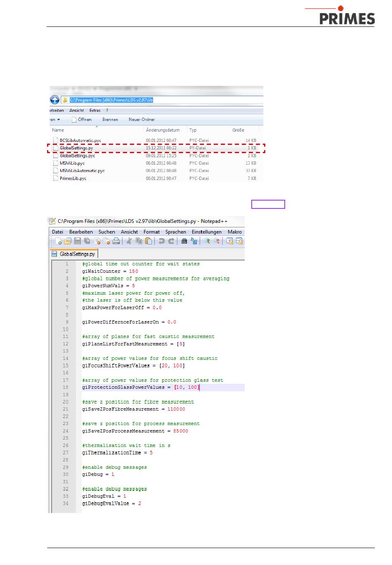Viewport: 392px width, 565px height.
Task: Click the Copy toolbar icon
Action: [x=139, y=241]
